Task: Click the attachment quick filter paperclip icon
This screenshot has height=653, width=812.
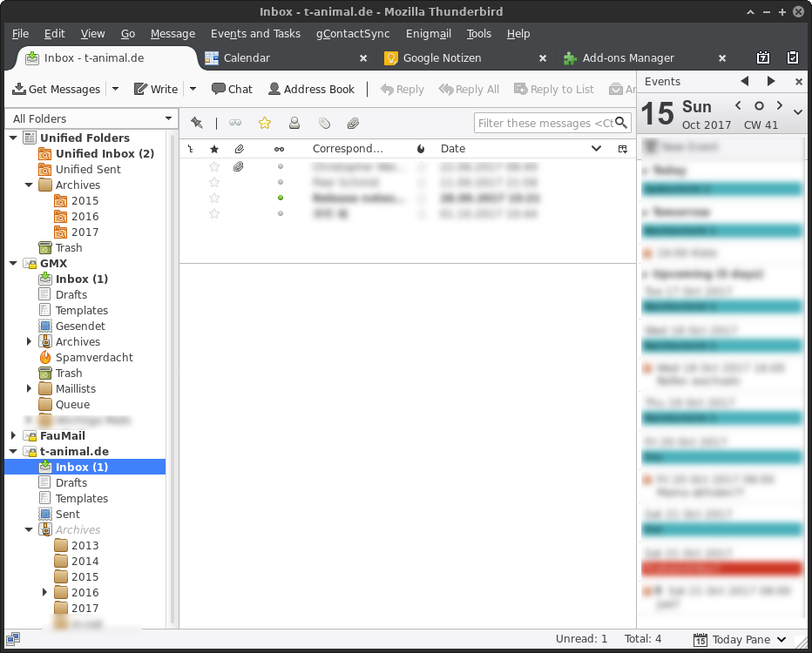Action: (x=353, y=123)
